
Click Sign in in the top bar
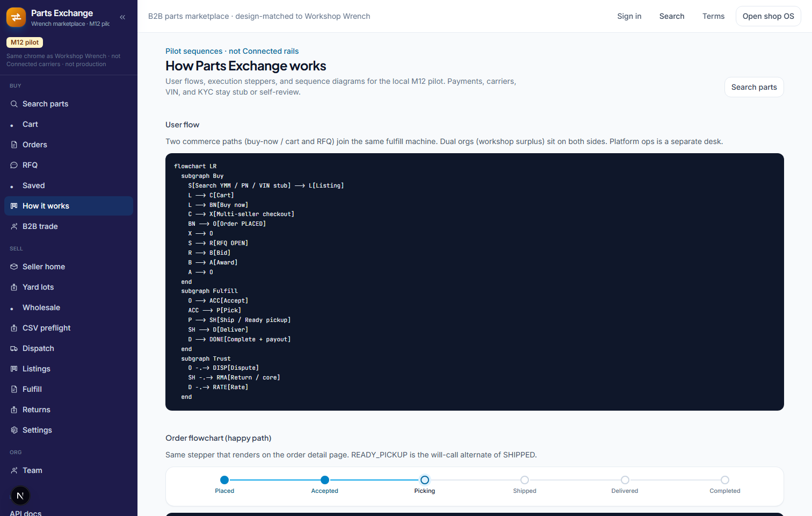(x=629, y=16)
